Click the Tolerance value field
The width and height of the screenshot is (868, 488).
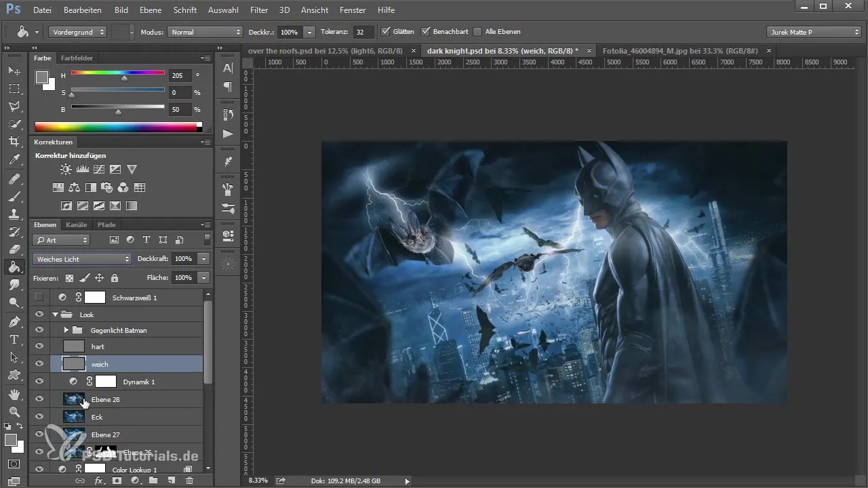[363, 32]
